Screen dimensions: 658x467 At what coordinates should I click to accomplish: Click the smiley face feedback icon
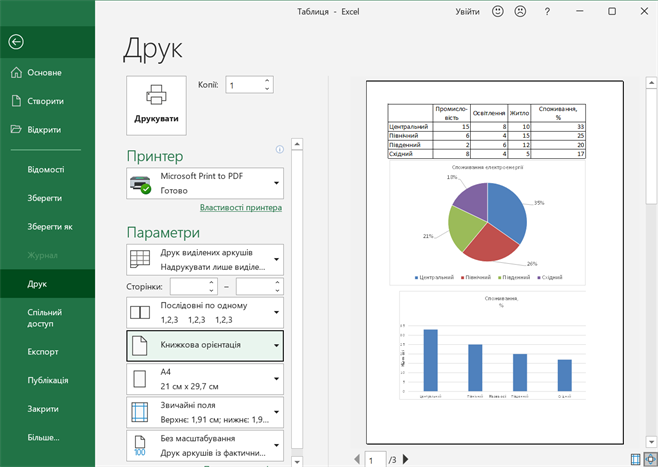(498, 12)
